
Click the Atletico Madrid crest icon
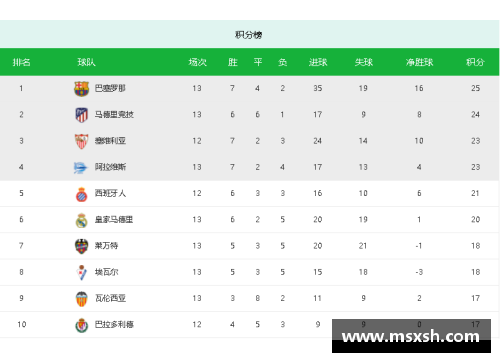coord(81,115)
